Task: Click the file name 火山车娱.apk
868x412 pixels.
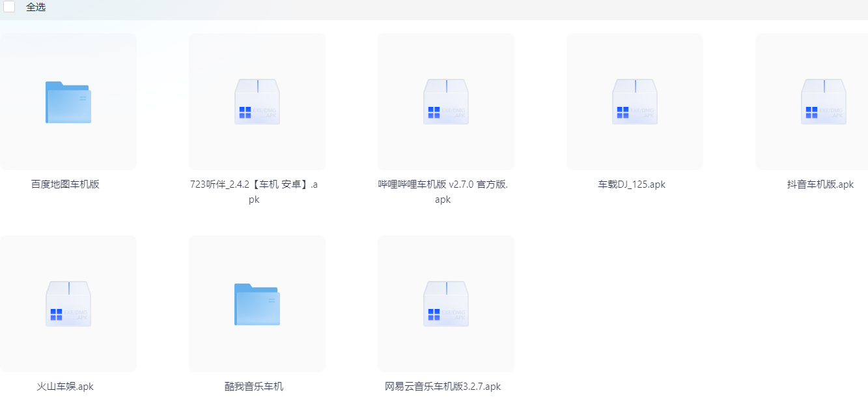Action: tap(65, 387)
